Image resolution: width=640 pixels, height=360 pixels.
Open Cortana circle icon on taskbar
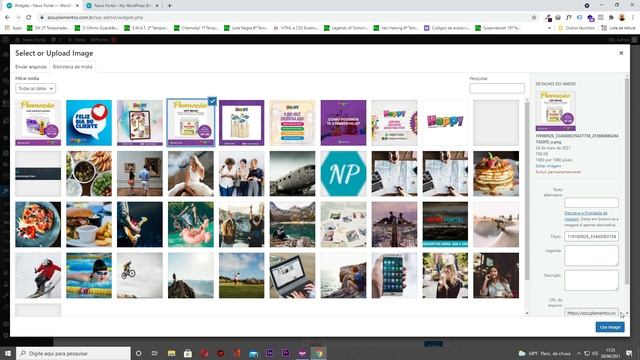point(139,353)
